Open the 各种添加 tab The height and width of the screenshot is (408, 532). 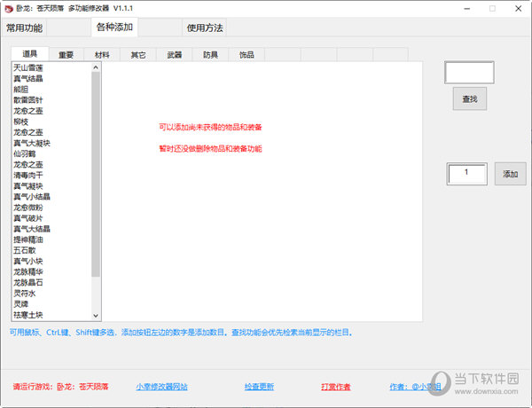[x=114, y=27]
